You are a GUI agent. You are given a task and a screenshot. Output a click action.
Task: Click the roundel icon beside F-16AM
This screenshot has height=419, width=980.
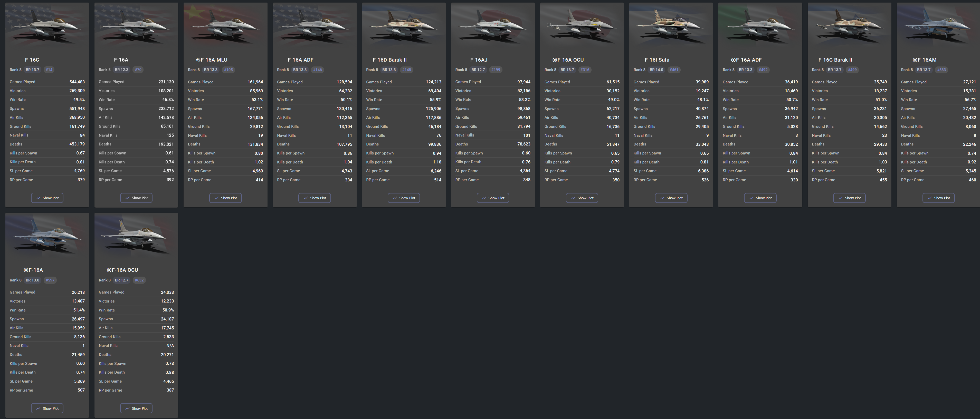915,60
